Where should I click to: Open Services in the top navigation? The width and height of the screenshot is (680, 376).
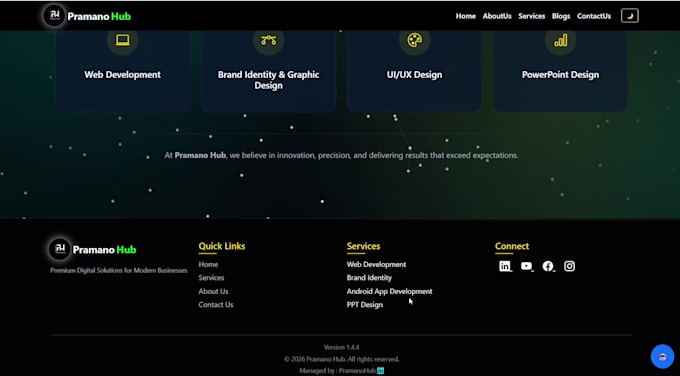pos(531,16)
